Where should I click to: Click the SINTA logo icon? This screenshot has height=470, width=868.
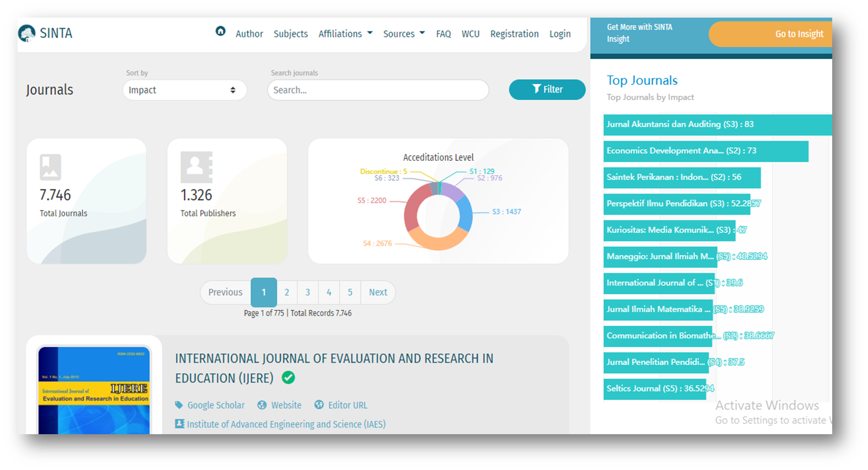click(x=26, y=34)
